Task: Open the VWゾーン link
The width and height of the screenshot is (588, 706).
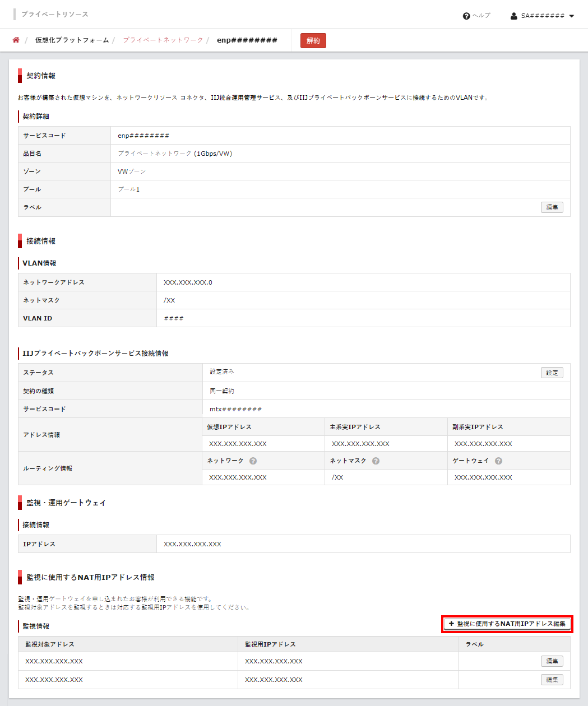Action: point(132,171)
